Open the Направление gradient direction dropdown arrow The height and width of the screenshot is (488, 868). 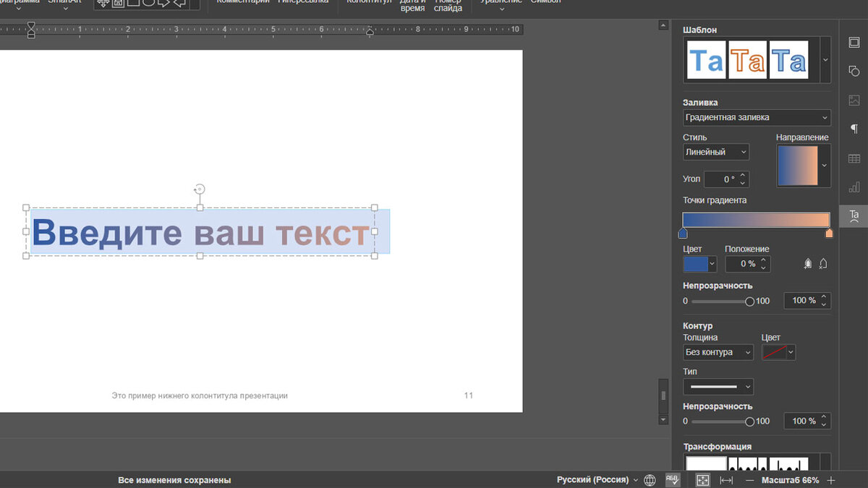[825, 166]
